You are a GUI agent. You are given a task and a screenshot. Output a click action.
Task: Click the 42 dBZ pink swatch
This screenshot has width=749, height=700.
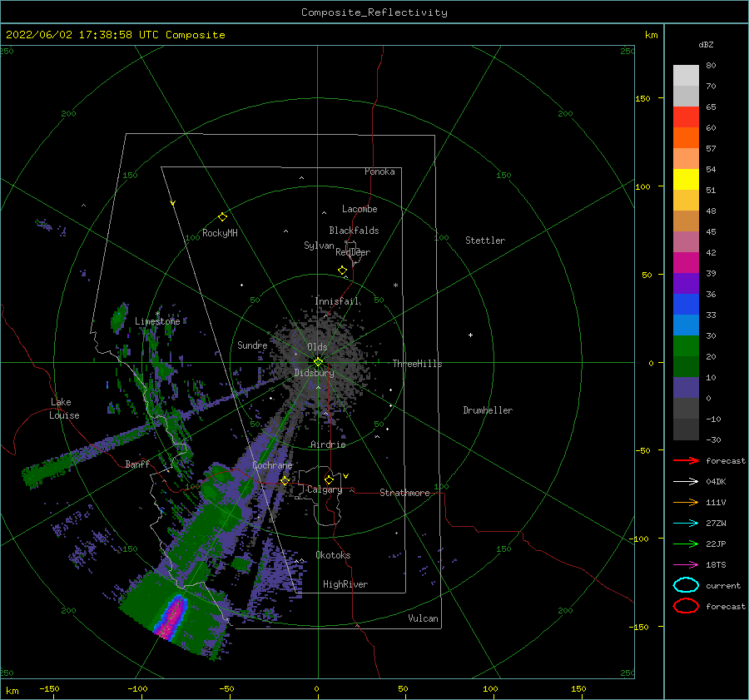coord(686,241)
